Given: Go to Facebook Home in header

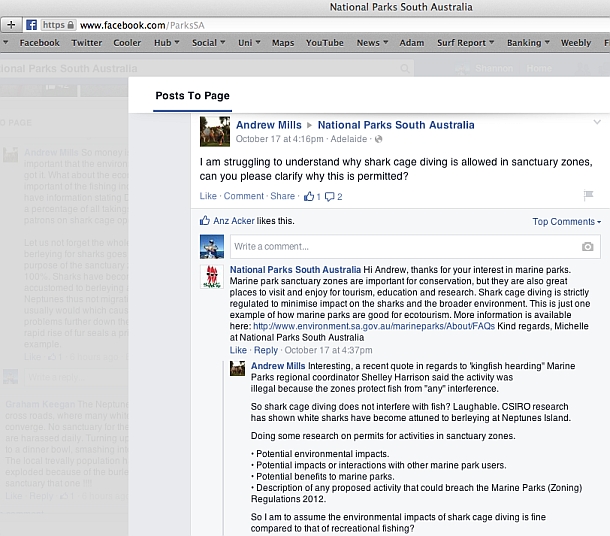Looking at the screenshot, I should click(x=539, y=68).
